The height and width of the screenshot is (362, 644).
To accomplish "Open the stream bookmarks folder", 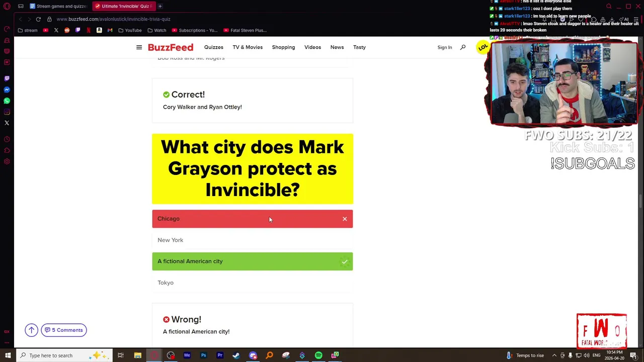I will pyautogui.click(x=27, y=30).
